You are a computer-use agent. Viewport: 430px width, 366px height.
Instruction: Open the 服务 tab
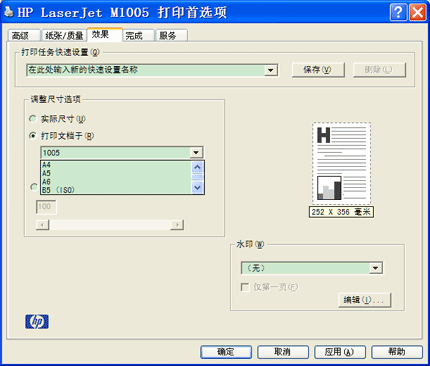(172, 35)
